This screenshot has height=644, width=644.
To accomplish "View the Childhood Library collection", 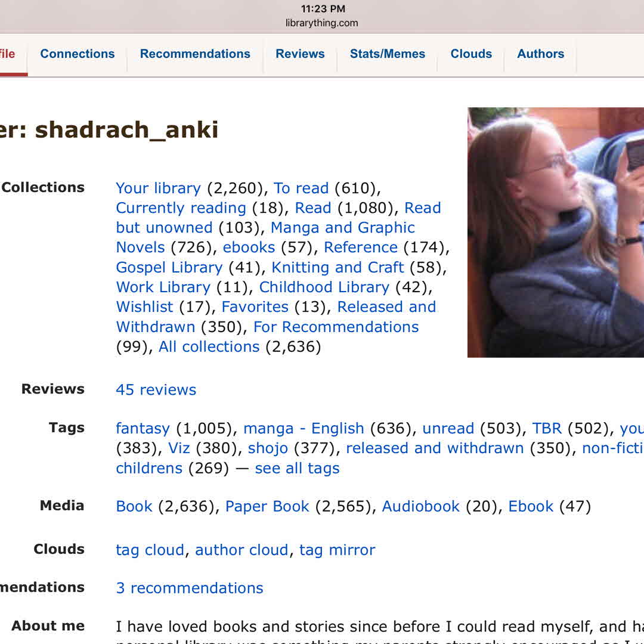I will (x=324, y=287).
